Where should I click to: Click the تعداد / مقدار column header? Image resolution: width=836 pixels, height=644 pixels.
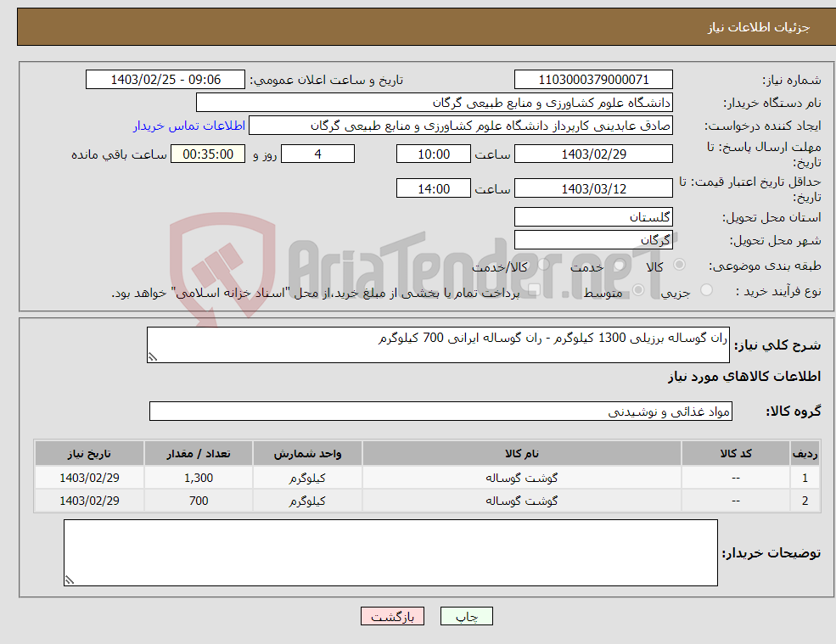(199, 453)
